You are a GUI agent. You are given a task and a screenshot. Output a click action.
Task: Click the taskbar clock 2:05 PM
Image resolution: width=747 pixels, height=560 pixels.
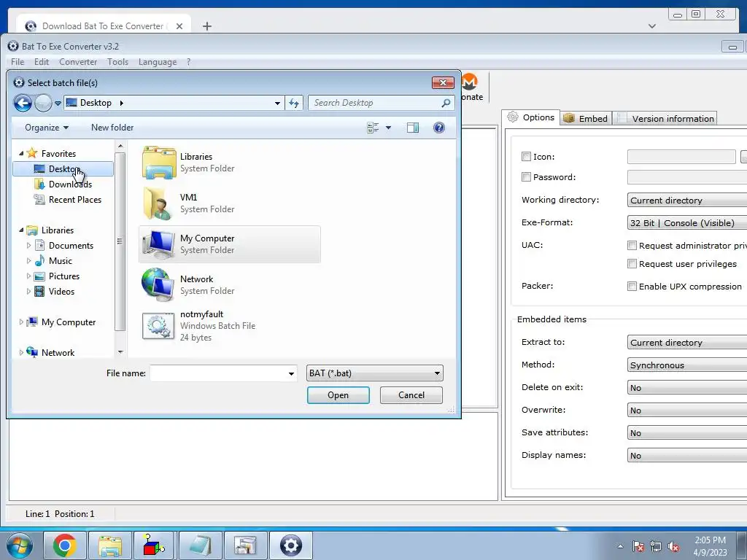710,540
